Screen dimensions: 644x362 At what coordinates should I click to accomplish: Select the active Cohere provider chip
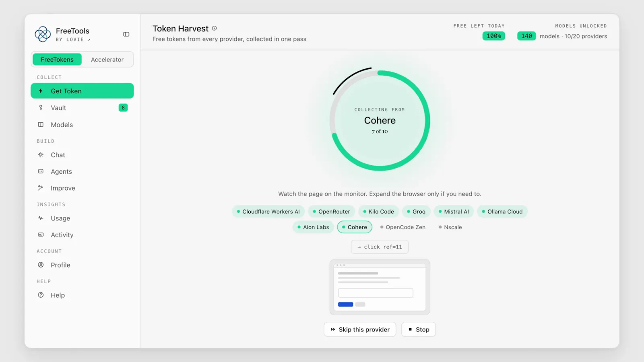(x=355, y=227)
